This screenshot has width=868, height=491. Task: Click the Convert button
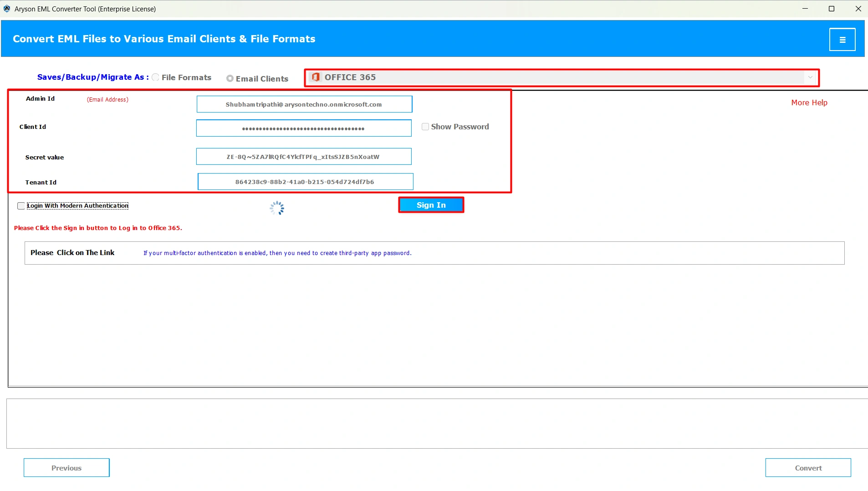point(808,468)
